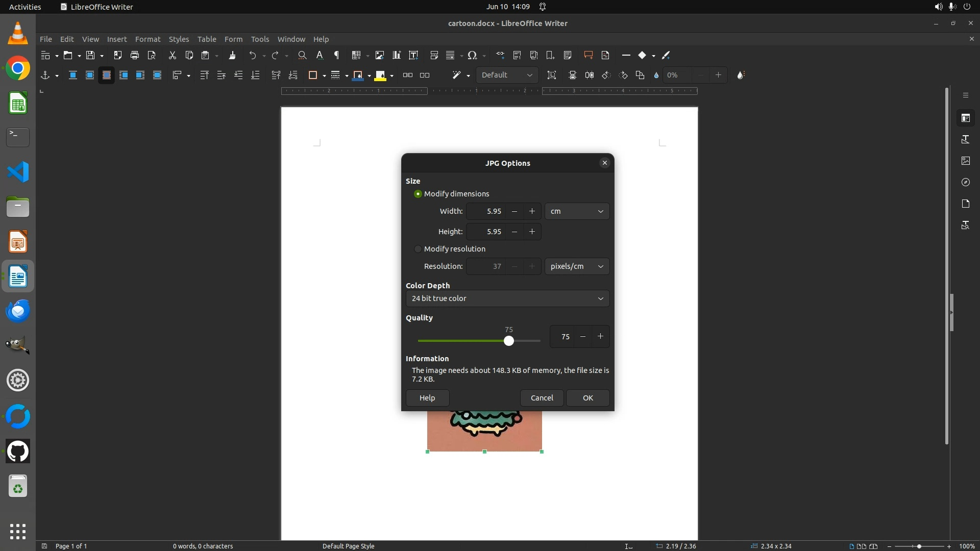Click the Quality slider handle
980x551 pixels.
click(508, 341)
